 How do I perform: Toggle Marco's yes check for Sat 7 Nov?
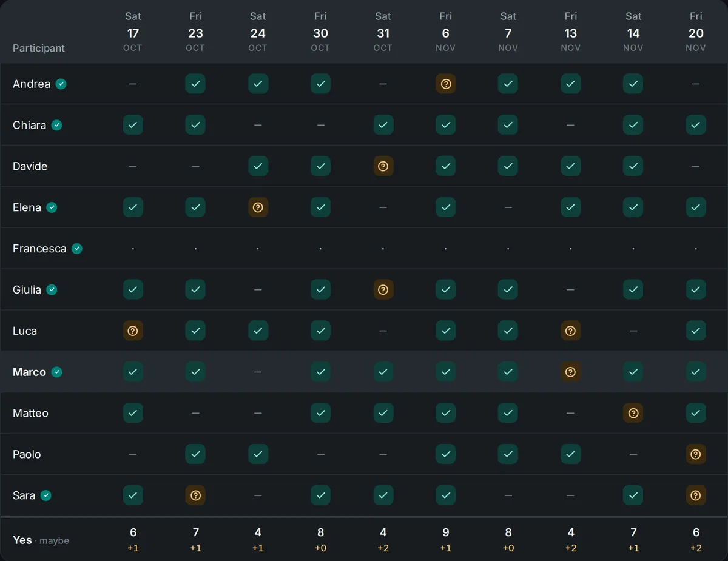coord(508,372)
